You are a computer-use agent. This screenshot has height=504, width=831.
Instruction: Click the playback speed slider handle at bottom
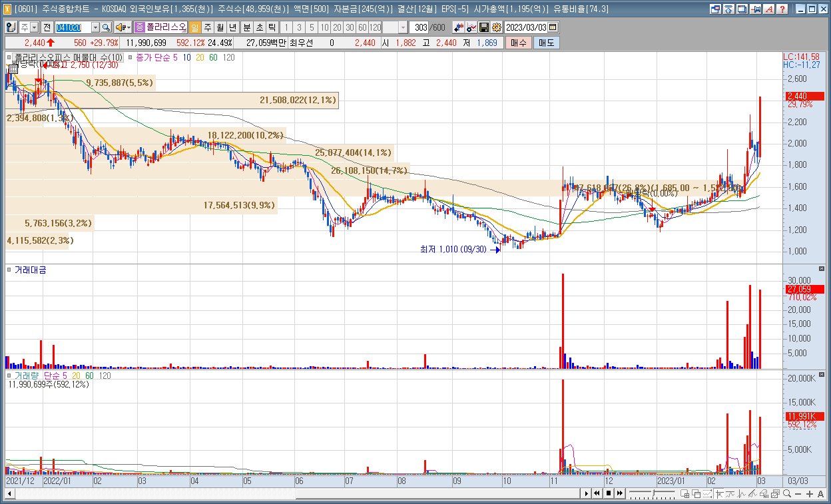tap(653, 493)
